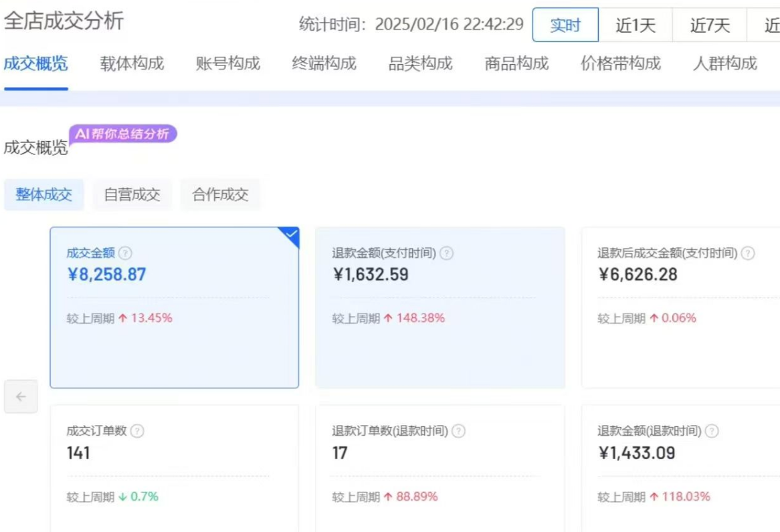Select the 退款后成交金额(支付时间) metric card
This screenshot has width=780, height=532.
coord(680,307)
